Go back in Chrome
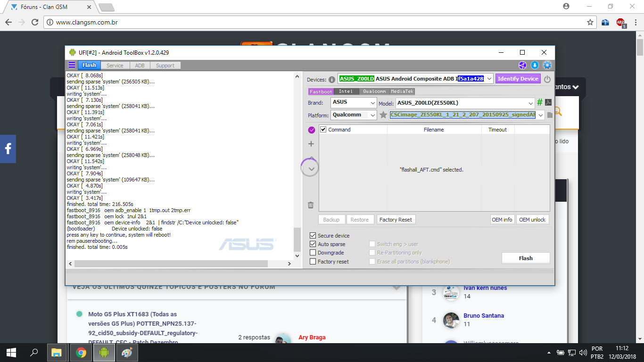Image resolution: width=644 pixels, height=362 pixels. coord(8,22)
